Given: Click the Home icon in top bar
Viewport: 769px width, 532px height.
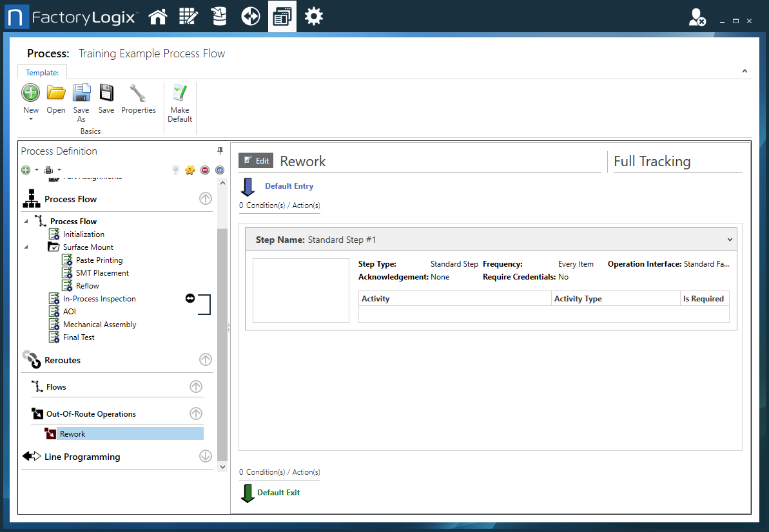Looking at the screenshot, I should click(158, 17).
